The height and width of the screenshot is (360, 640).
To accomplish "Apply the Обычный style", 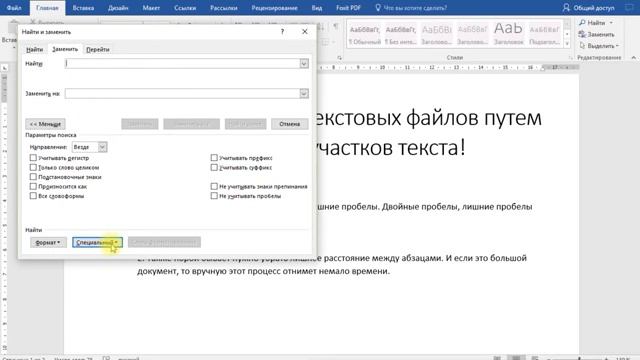I will [x=365, y=34].
